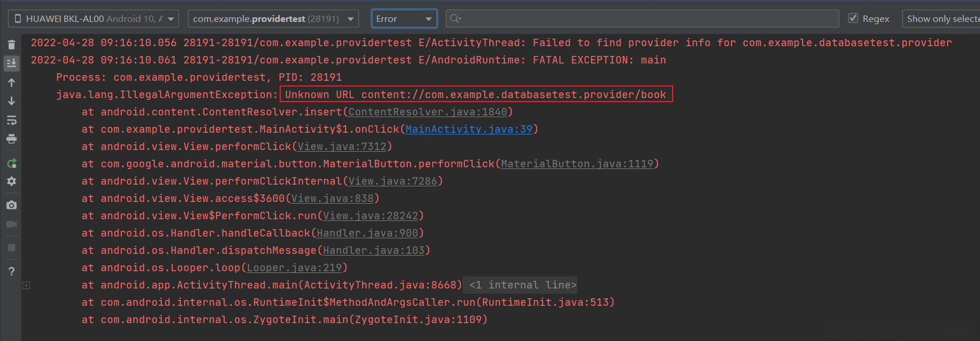Expand the folded internal line marker

coord(26,285)
